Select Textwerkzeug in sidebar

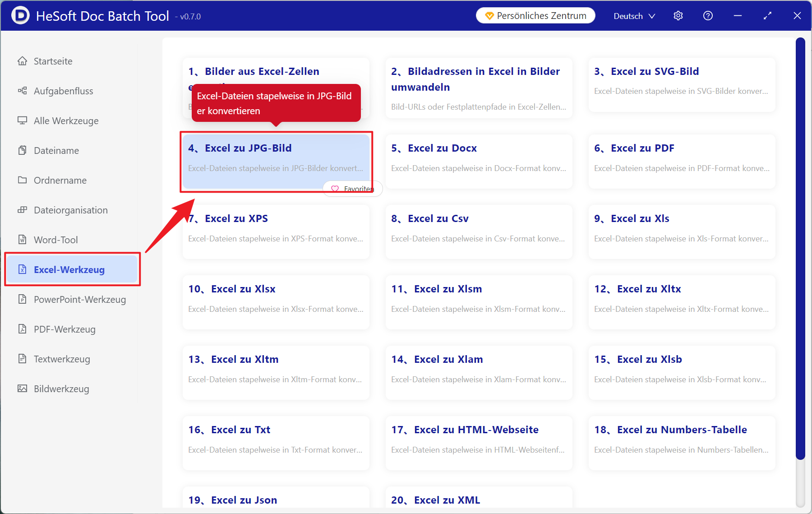coord(72,359)
